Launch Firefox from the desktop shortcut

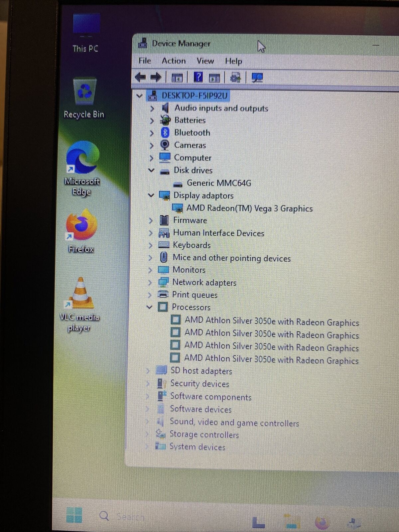click(x=81, y=231)
